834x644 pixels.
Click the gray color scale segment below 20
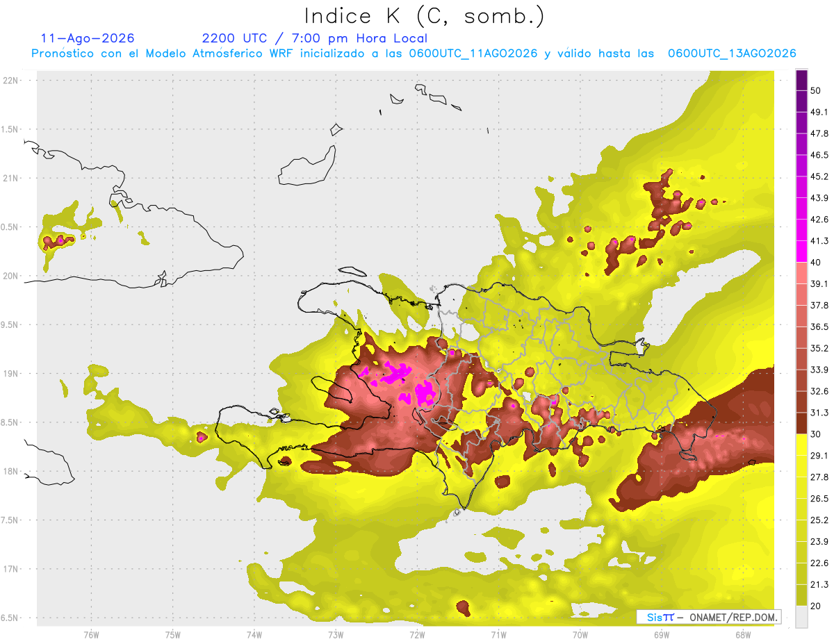[x=801, y=617]
